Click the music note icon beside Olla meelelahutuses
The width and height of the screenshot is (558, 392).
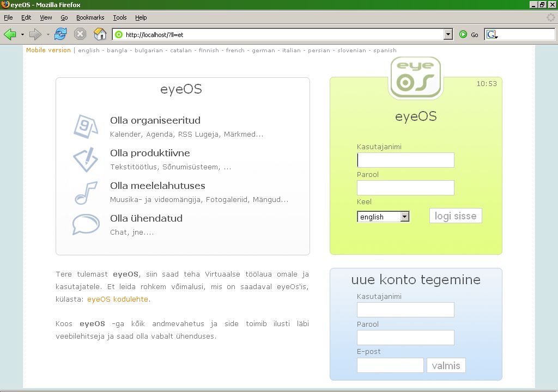point(86,192)
